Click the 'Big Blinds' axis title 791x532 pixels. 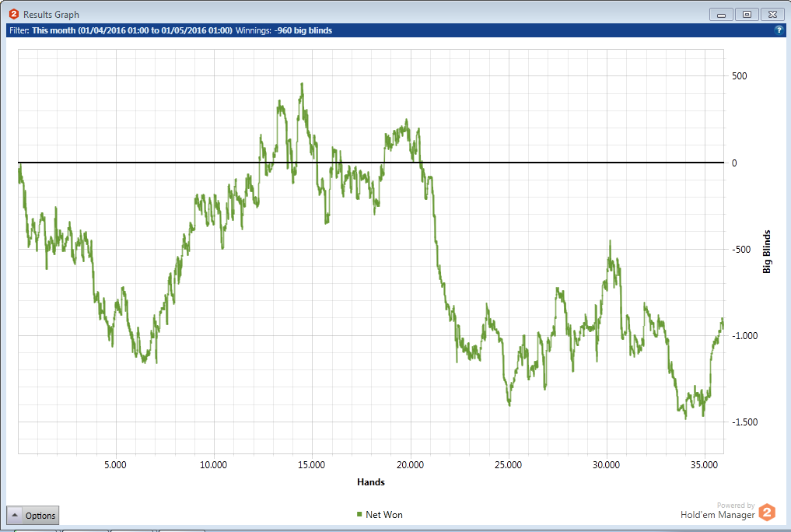tap(767, 252)
